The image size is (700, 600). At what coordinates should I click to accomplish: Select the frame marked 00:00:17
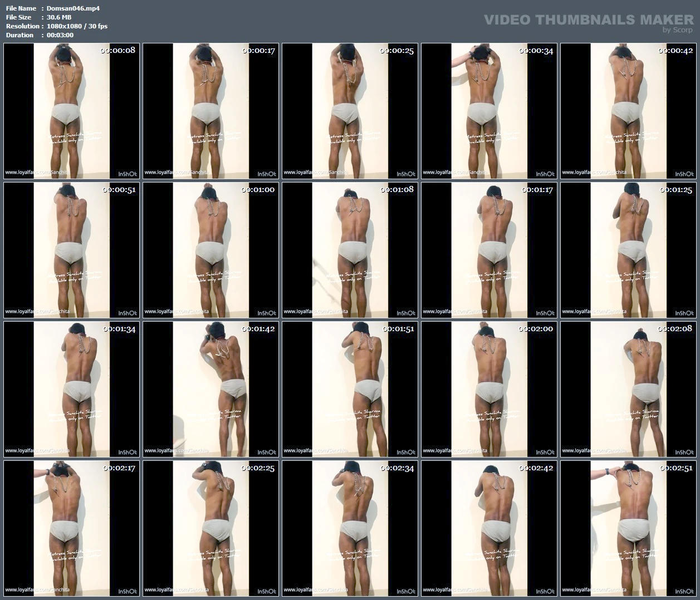pos(211,111)
